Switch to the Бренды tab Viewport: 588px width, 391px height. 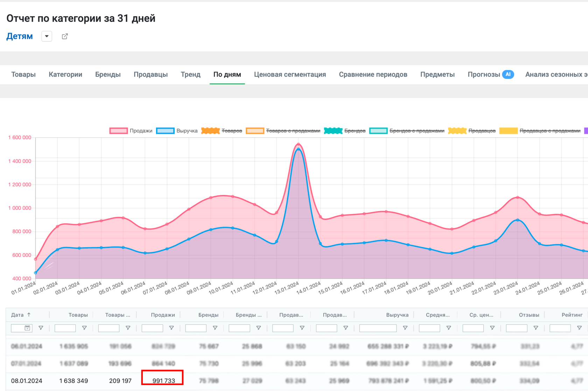click(x=108, y=75)
